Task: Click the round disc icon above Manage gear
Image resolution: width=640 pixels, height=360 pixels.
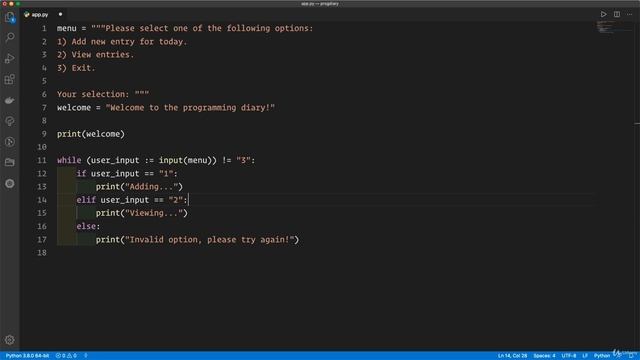Action: (9, 184)
